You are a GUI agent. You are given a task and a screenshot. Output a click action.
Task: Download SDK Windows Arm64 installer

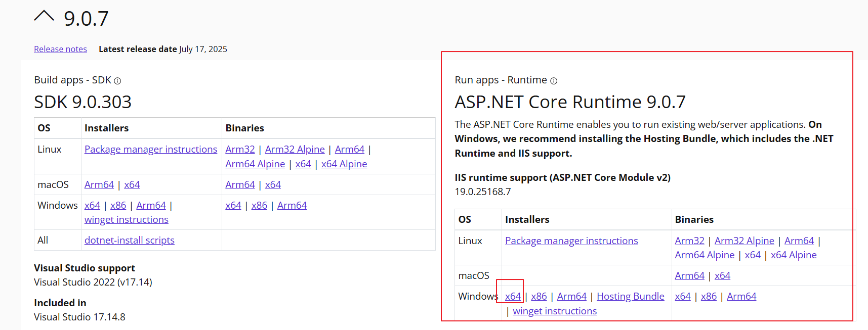coord(151,205)
